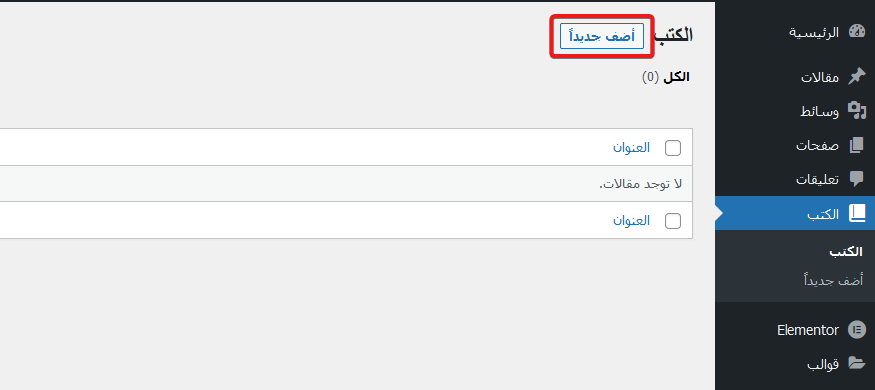
Task: Click the Dashboard gauge icon beside الرئيسية
Action: pyautogui.click(x=857, y=32)
